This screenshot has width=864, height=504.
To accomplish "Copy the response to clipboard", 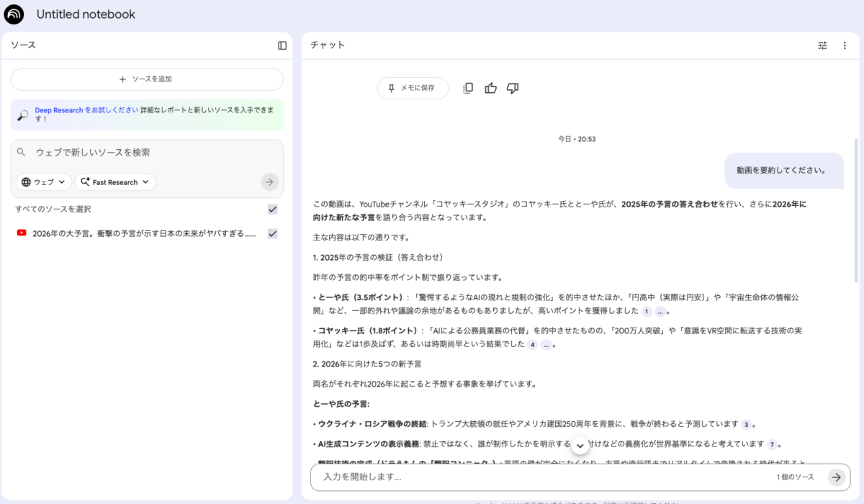I will click(x=468, y=88).
